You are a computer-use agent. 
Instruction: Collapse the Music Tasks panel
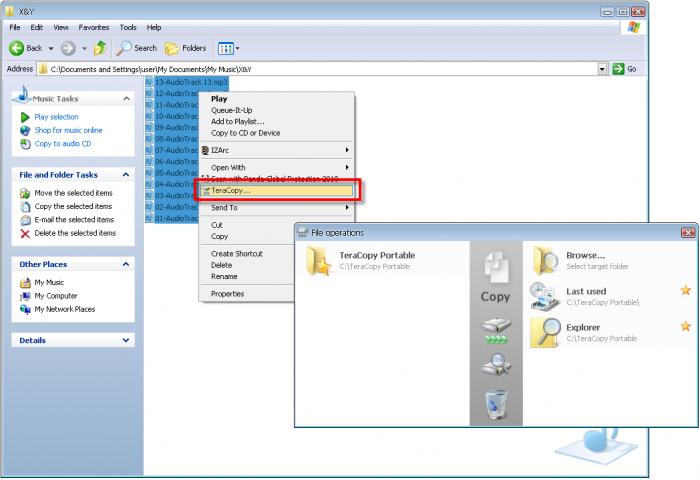tap(126, 98)
